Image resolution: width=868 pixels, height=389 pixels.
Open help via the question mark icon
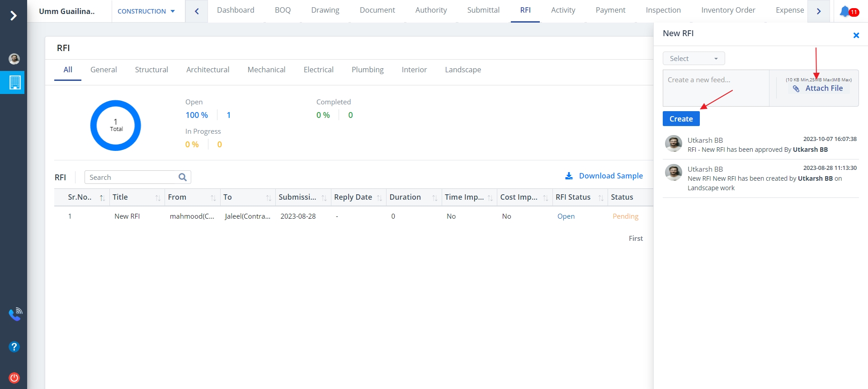14,347
